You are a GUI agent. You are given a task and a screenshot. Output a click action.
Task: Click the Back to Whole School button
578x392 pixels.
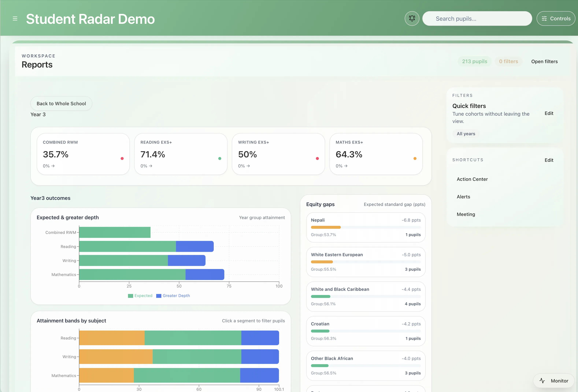[x=61, y=103]
